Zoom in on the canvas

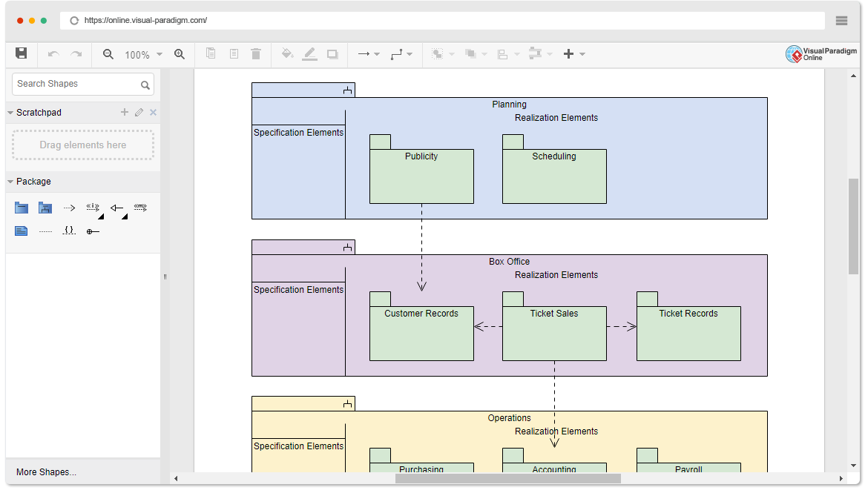(179, 53)
